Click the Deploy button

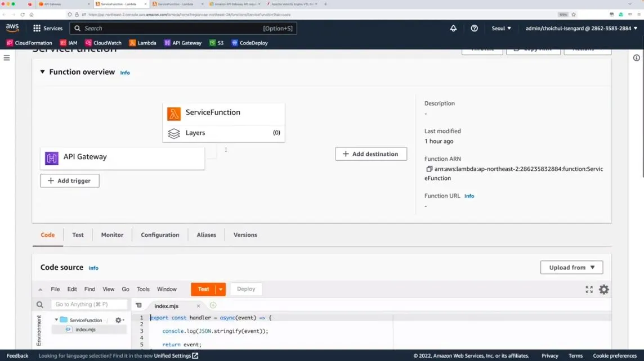(246, 289)
